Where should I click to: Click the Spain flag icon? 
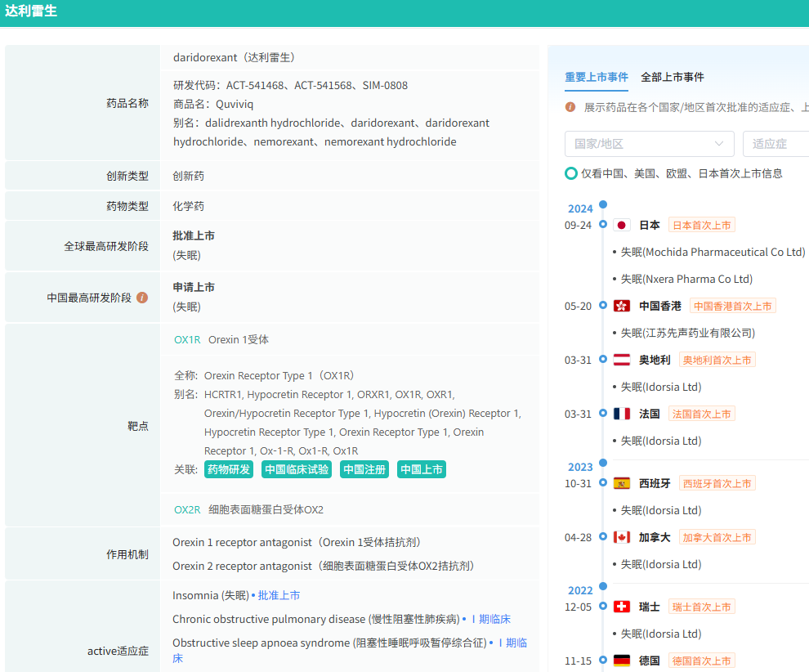tap(622, 483)
